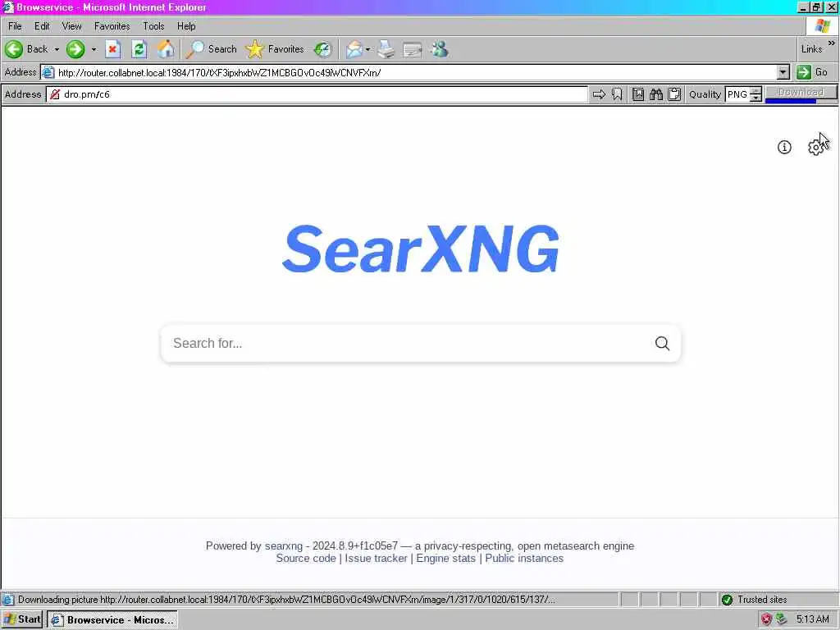Click the red shield tray icon
Viewport: 840px width, 630px height.
767,619
